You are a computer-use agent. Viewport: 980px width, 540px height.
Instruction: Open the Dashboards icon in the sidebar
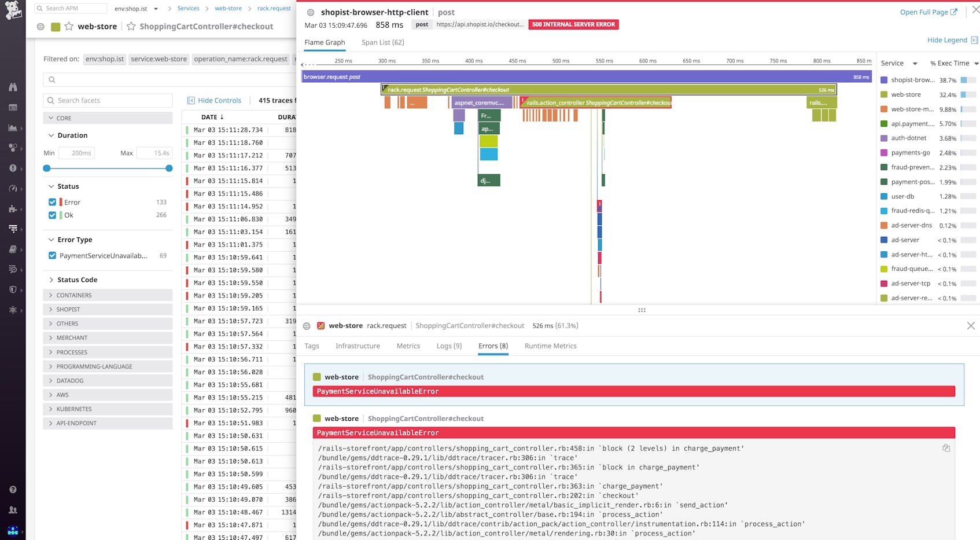[x=13, y=128]
